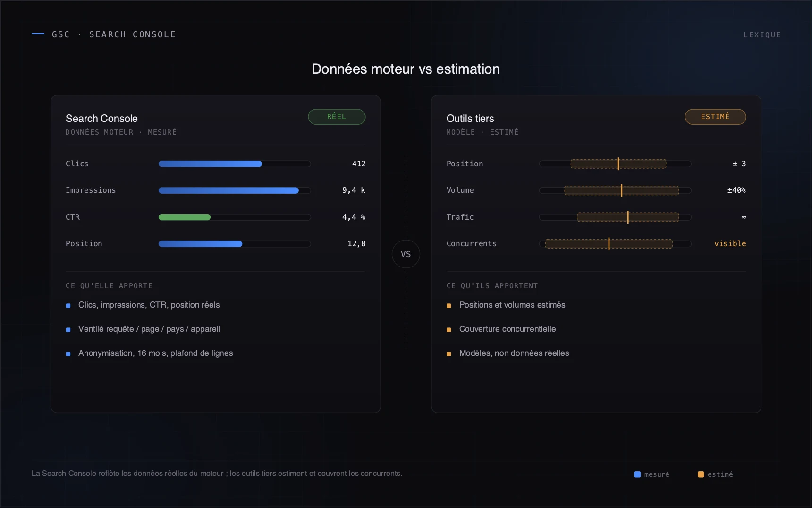Click the 'Impressions' metric label
Screen dimensions: 812x508
click(91, 190)
